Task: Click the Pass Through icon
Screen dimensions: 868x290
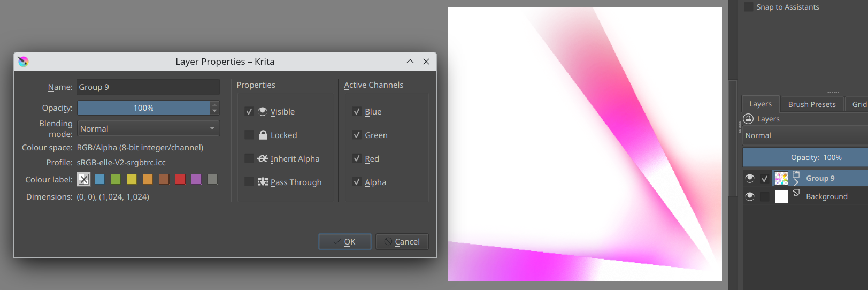Action: tap(263, 182)
